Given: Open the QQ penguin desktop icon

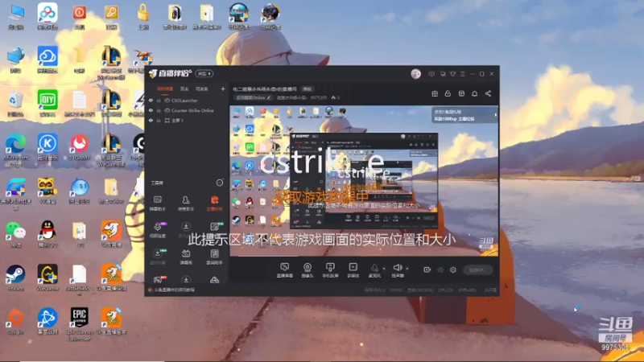Looking at the screenshot, I should pos(47,234).
